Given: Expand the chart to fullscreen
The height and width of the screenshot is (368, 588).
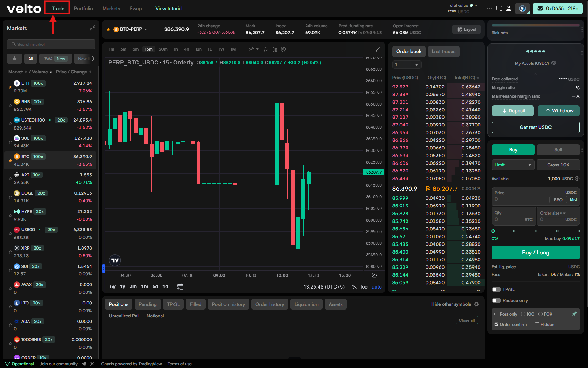Looking at the screenshot, I should pos(378,49).
